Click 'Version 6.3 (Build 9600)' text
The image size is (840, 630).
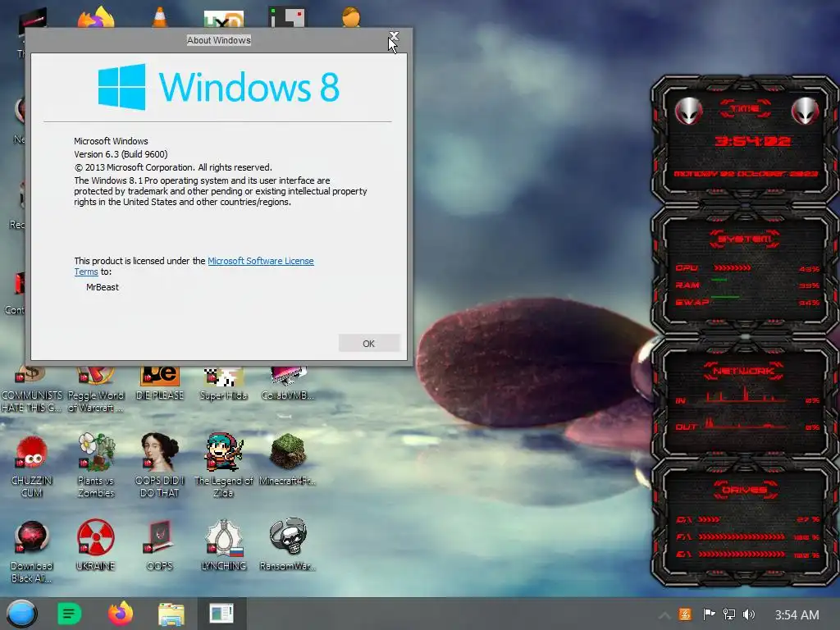tap(121, 154)
